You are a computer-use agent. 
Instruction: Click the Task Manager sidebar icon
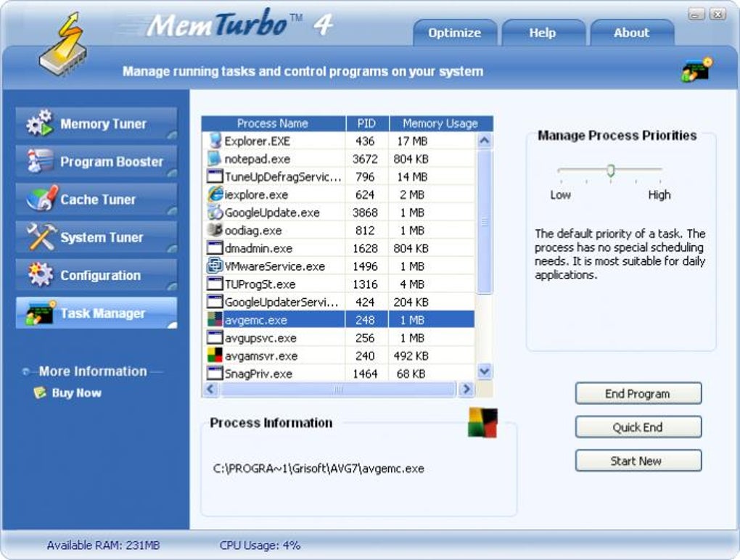(x=41, y=313)
